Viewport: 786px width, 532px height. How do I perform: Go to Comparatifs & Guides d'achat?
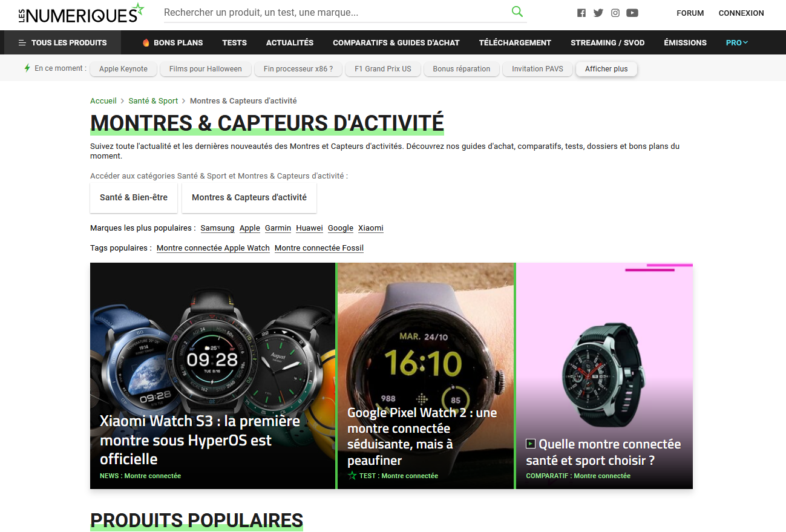pos(396,42)
